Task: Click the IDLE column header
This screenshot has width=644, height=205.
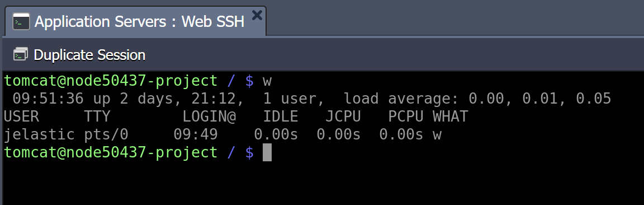Action: point(281,117)
